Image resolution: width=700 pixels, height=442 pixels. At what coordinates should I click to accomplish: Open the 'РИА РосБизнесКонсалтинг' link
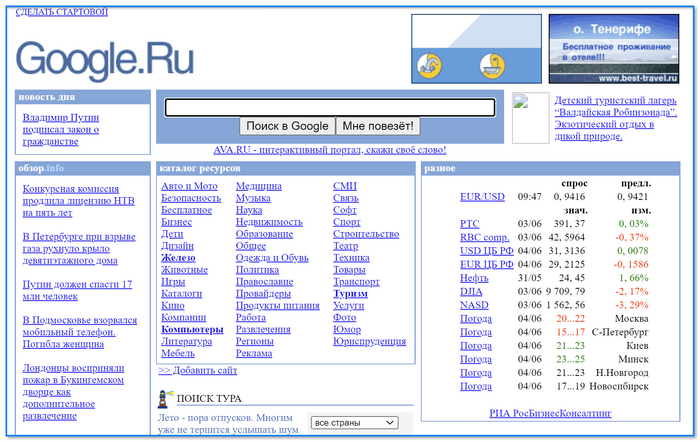click(x=551, y=413)
